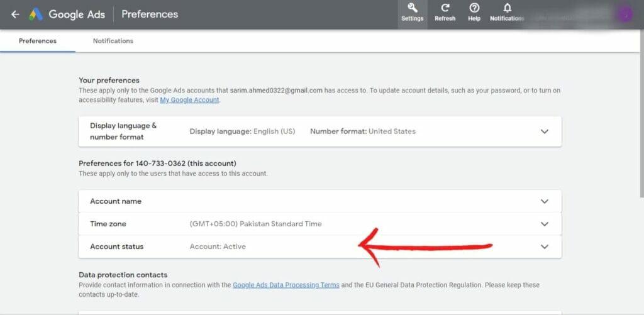
Task: Click the Data protection contacts heading
Action: click(x=123, y=275)
